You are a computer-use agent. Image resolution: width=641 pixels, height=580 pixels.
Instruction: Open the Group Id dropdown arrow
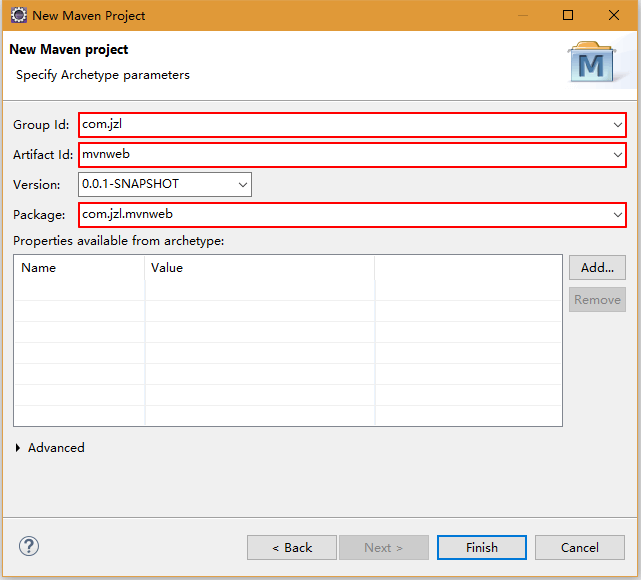617,125
